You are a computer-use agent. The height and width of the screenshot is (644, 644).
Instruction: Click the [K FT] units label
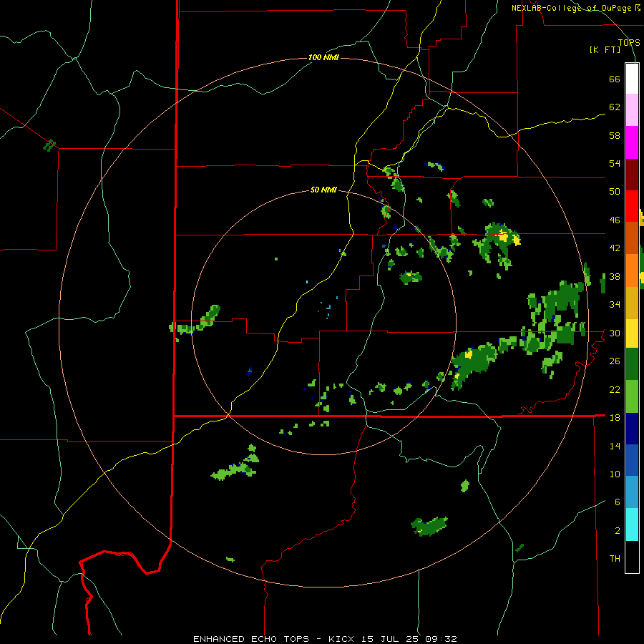click(605, 50)
